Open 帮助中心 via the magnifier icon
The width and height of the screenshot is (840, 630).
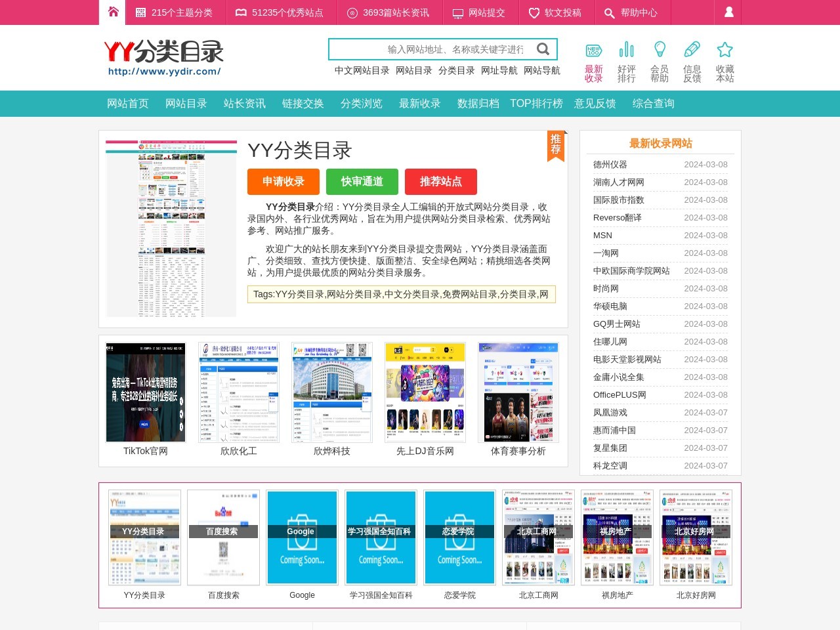click(x=608, y=12)
